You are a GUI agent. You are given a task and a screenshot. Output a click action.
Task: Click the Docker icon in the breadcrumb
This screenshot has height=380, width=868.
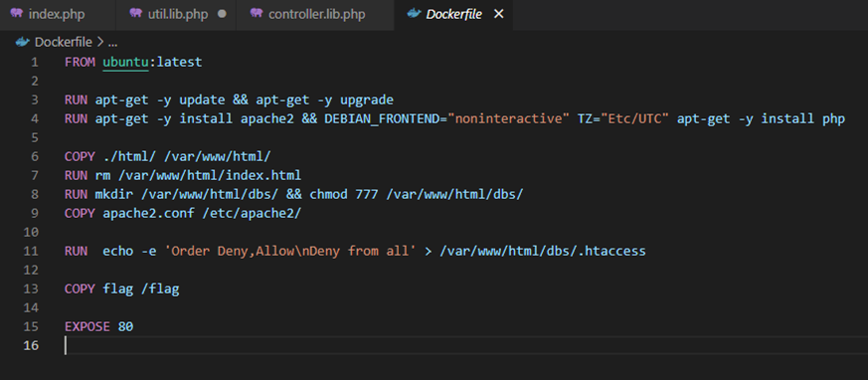[x=22, y=42]
